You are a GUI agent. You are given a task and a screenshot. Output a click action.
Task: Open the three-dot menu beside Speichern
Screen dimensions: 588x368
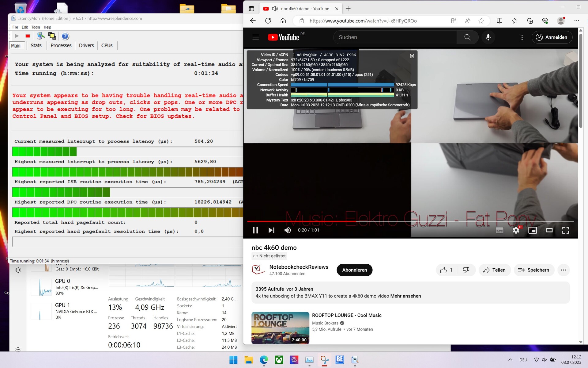click(563, 270)
